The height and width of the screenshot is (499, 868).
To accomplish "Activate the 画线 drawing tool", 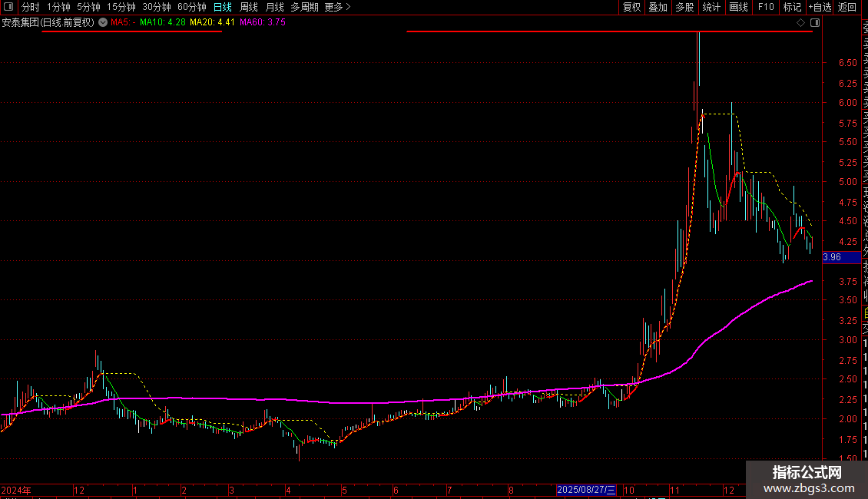I will pyautogui.click(x=738, y=7).
